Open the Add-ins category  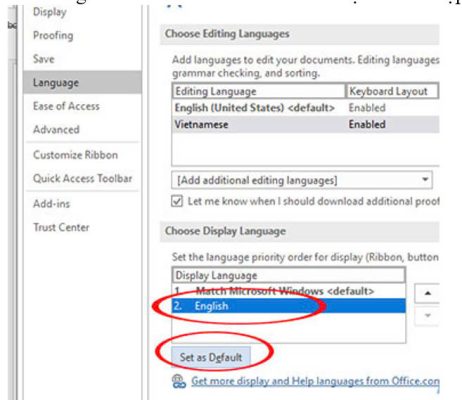point(52,204)
